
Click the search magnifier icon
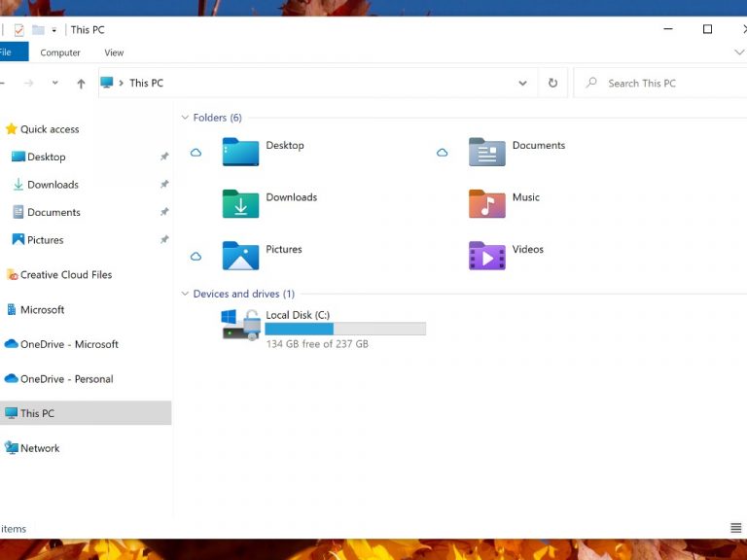tap(591, 83)
